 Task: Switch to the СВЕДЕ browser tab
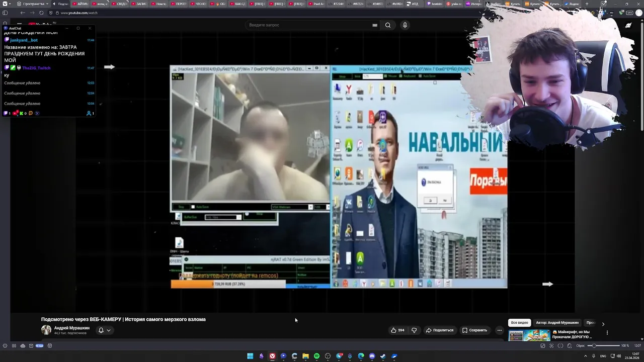tap(119, 4)
